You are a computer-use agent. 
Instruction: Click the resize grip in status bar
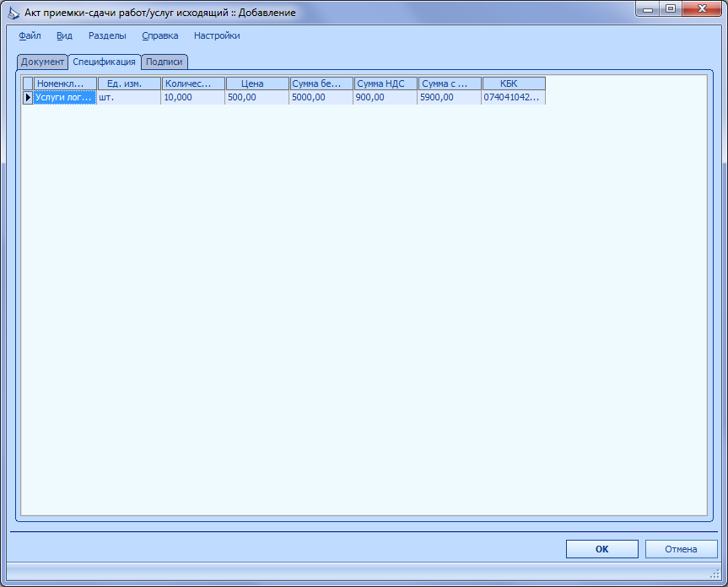click(x=715, y=574)
